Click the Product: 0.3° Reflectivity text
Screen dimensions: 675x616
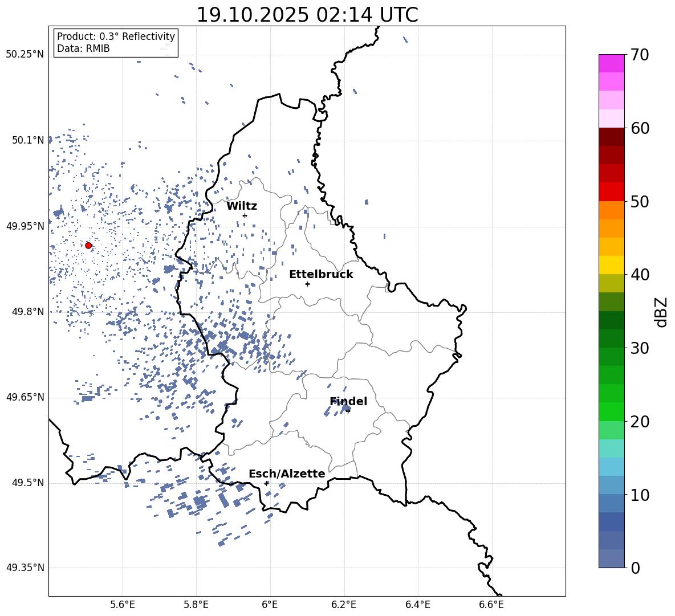[116, 36]
